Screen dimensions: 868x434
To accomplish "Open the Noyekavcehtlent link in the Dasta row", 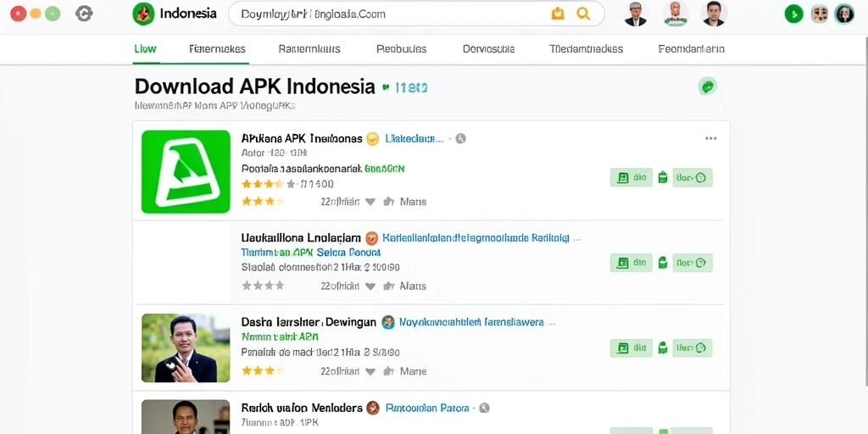I will [x=471, y=321].
